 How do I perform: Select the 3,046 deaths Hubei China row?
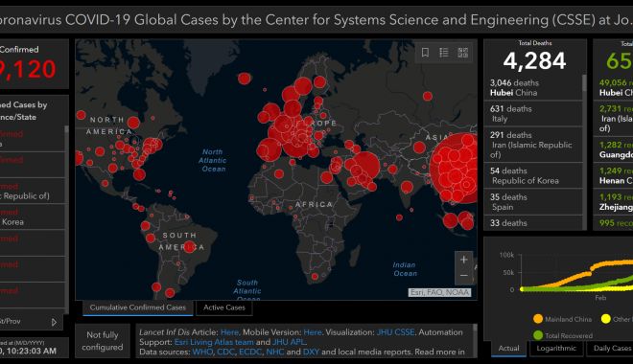click(x=533, y=87)
